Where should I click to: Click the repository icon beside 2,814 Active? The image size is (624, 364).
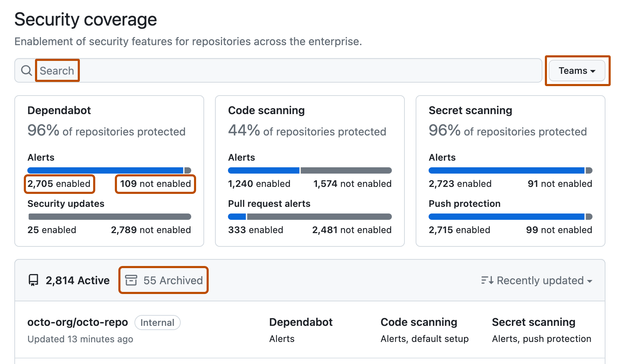coord(33,280)
